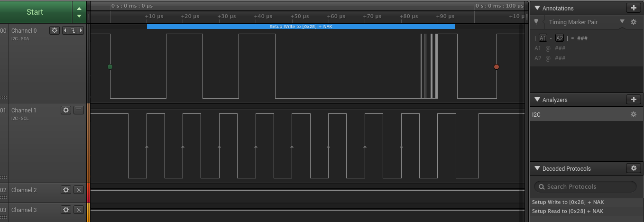Click the Timing Marker Pair pin icon
This screenshot has width=644, height=222.
536,22
